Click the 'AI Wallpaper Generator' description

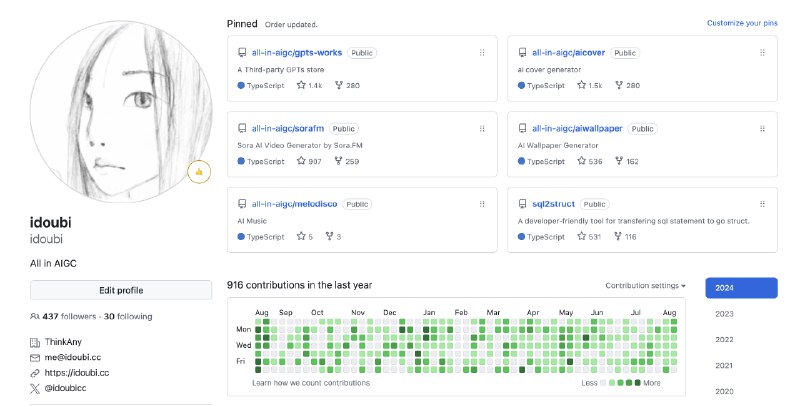(x=558, y=145)
